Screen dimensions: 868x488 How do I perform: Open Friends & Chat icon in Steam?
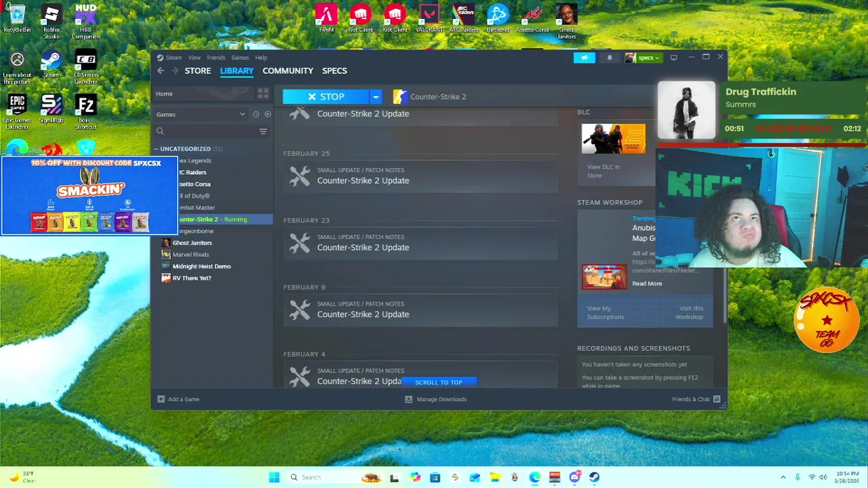click(716, 399)
